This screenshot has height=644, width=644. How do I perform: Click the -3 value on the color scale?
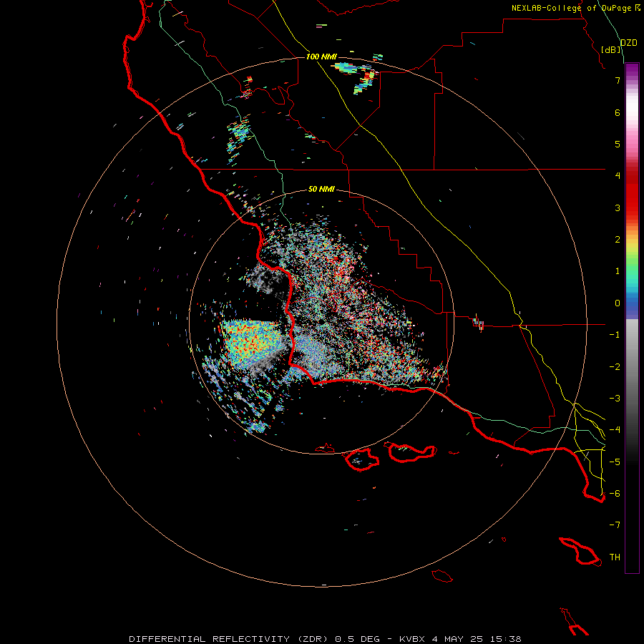[x=615, y=399]
